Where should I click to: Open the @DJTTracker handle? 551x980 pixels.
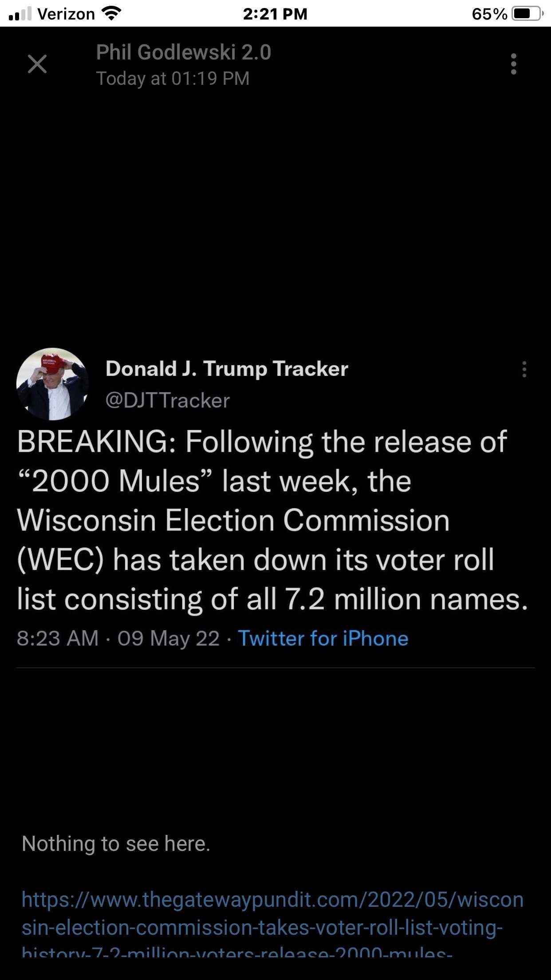168,400
